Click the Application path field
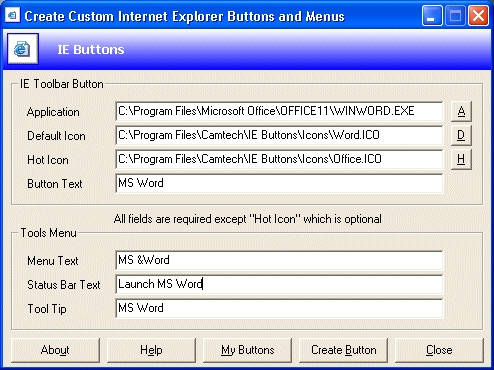 pos(279,111)
